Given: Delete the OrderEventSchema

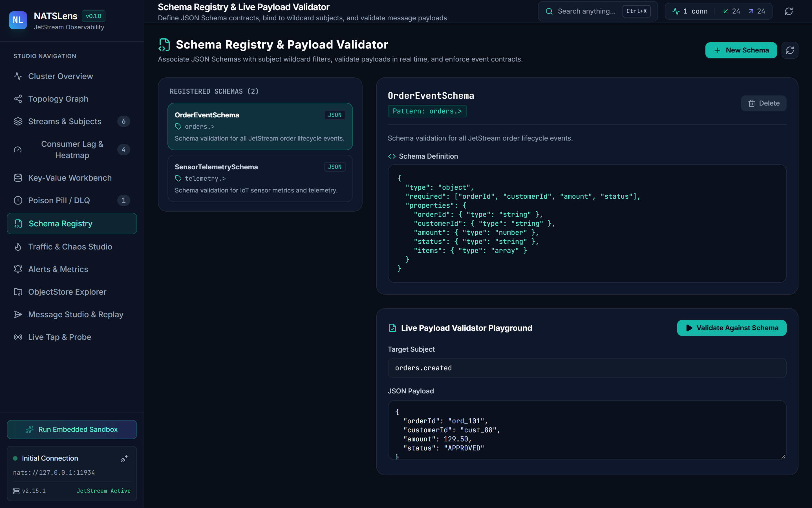Looking at the screenshot, I should (763, 103).
